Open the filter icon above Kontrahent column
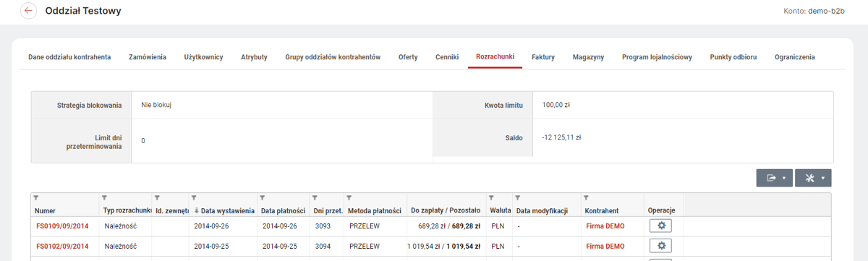The image size is (868, 261). tap(587, 197)
